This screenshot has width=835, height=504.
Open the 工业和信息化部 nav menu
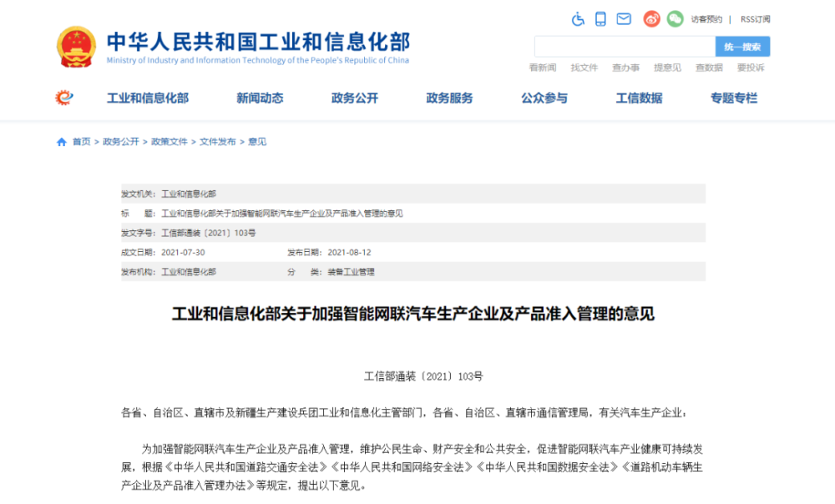click(x=148, y=98)
